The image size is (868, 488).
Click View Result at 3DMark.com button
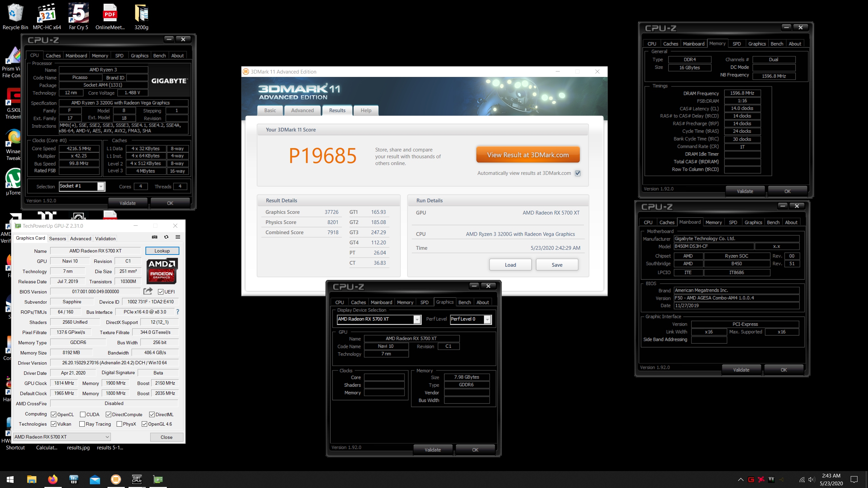(x=528, y=155)
